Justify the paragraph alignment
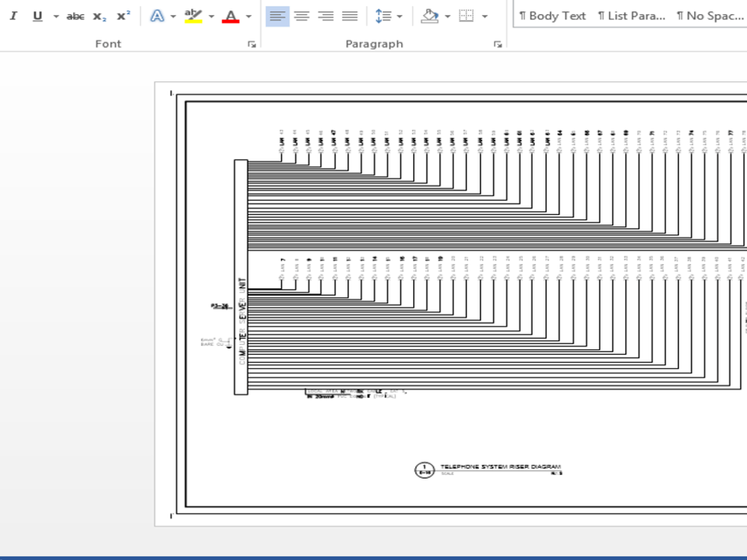Viewport: 747px width, 560px height. pyautogui.click(x=350, y=15)
